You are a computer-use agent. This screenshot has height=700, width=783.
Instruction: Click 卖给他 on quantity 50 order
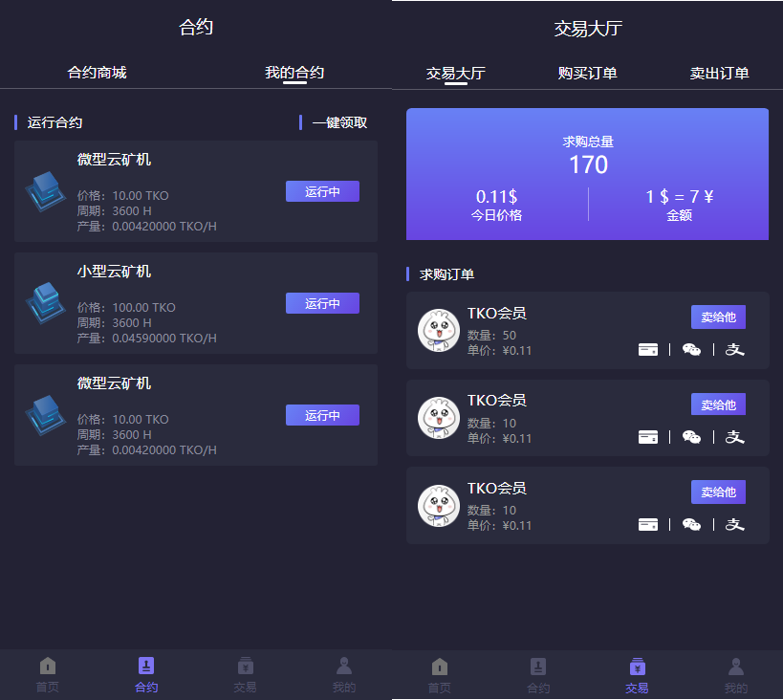coord(719,317)
